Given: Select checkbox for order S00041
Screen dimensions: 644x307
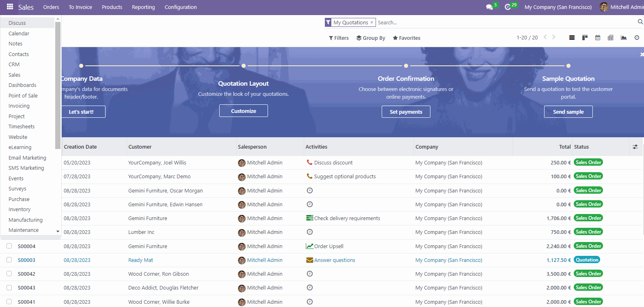Looking at the screenshot, I should coord(9,301).
